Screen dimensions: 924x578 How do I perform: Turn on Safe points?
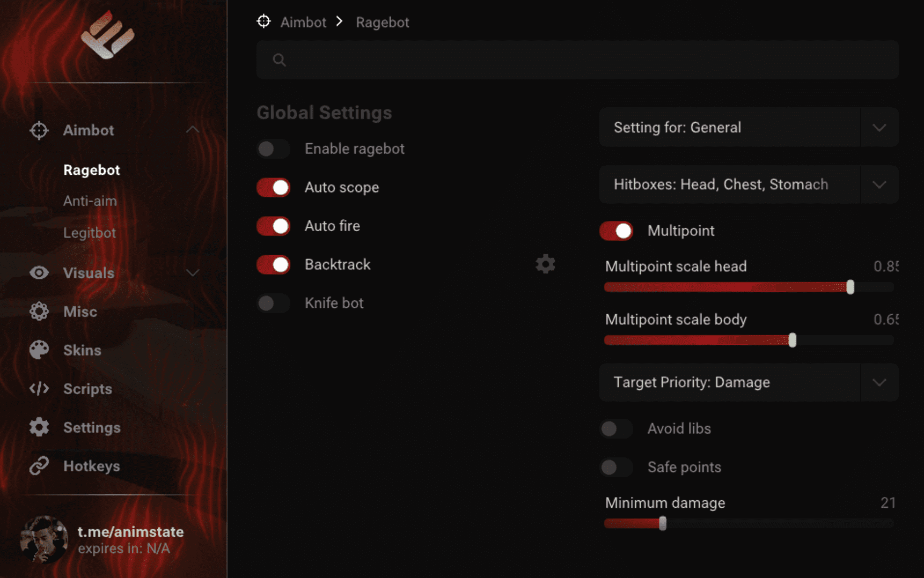click(x=615, y=467)
